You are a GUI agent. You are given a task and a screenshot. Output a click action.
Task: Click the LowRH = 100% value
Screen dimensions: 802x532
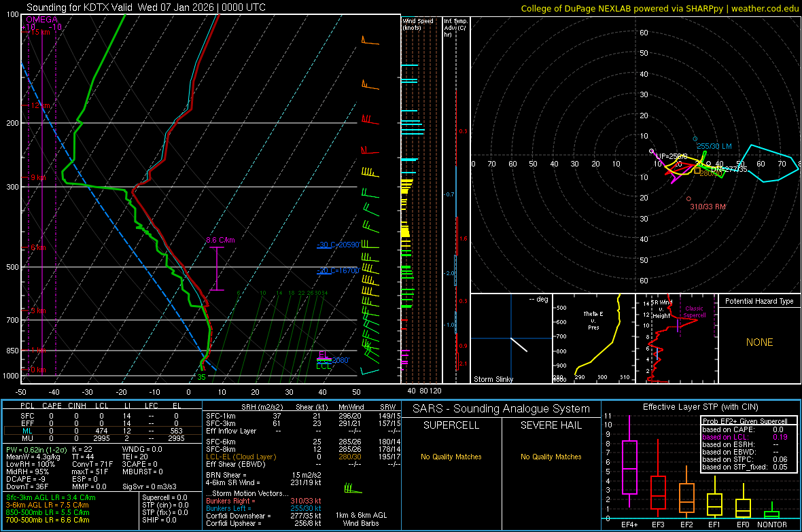pyautogui.click(x=30, y=465)
